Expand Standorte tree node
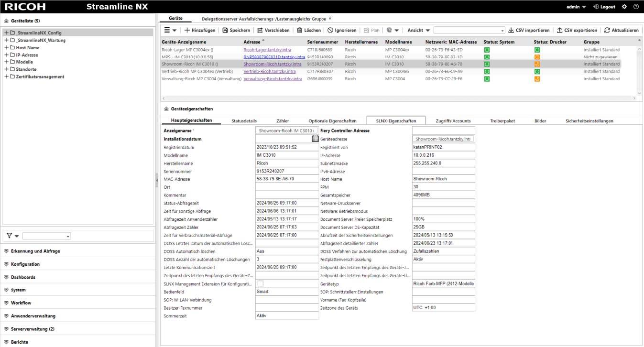 (6, 69)
